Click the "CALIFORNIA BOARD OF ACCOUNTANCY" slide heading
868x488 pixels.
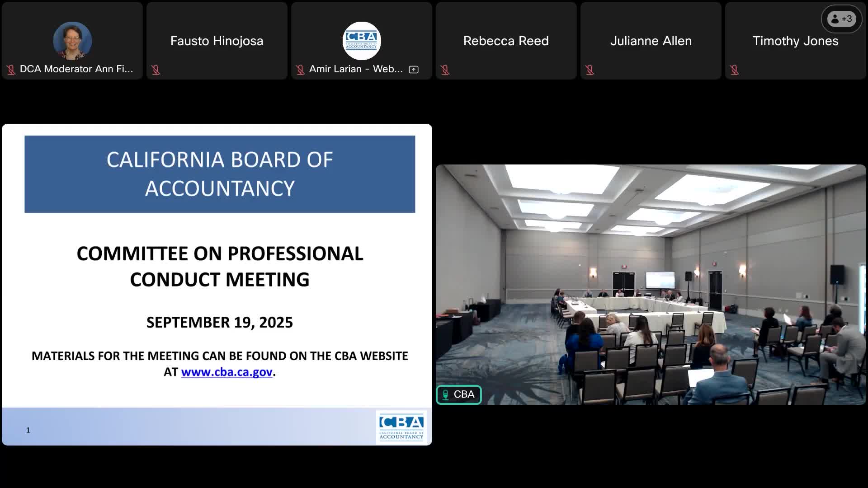pos(220,174)
